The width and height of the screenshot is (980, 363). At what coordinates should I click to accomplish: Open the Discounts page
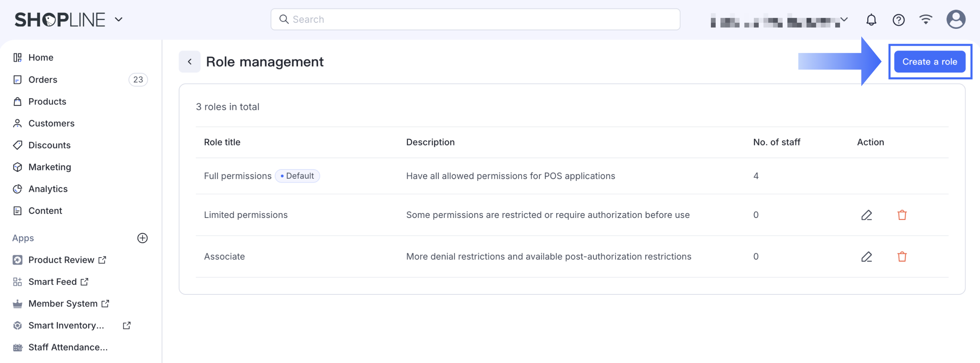49,145
